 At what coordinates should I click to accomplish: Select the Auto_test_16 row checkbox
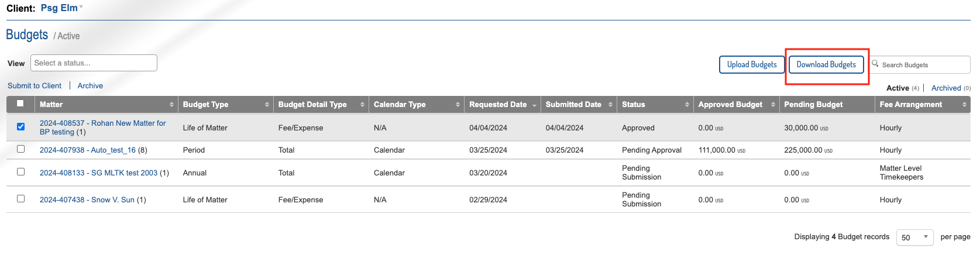[20, 149]
